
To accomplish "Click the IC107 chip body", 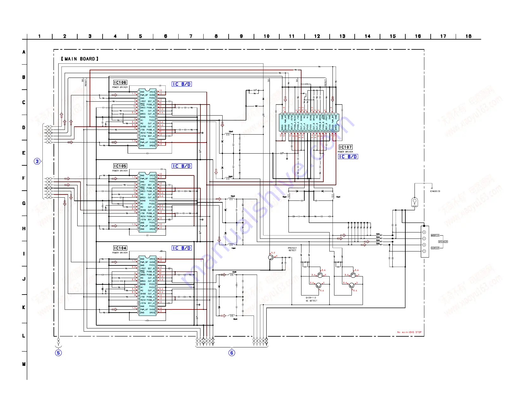I will (x=309, y=123).
